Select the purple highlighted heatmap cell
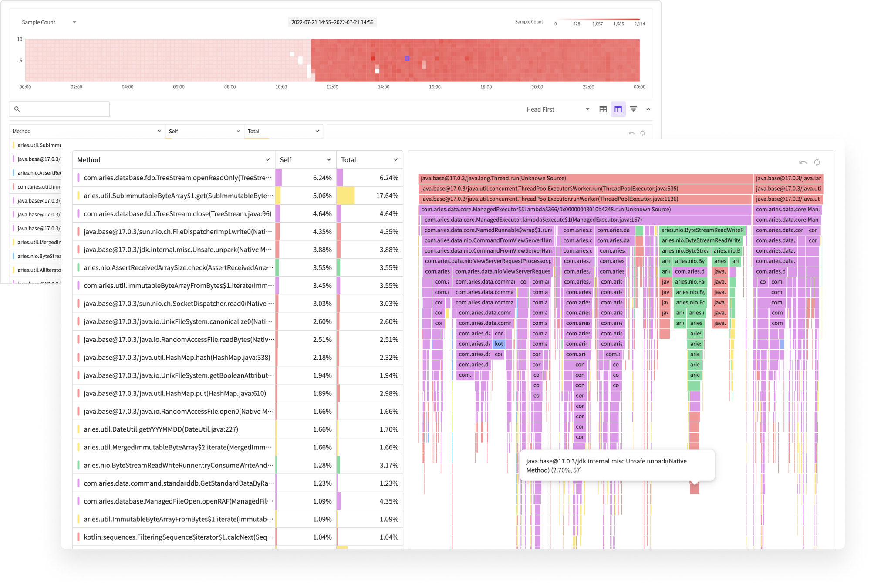 [x=407, y=58]
